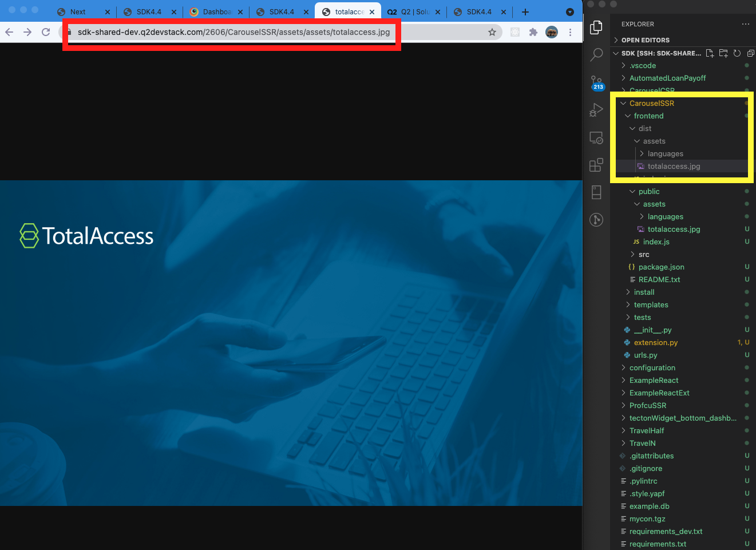Refresh the Explorer file tree
This screenshot has width=756, height=550.
(737, 53)
